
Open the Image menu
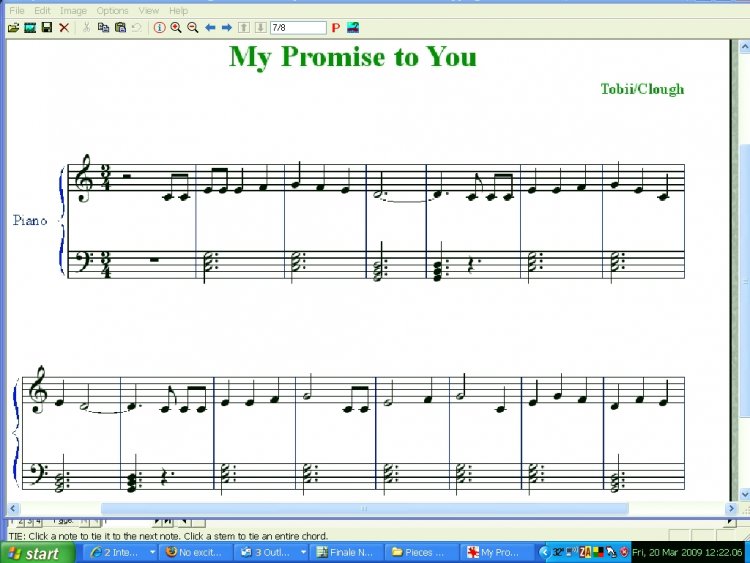(73, 10)
